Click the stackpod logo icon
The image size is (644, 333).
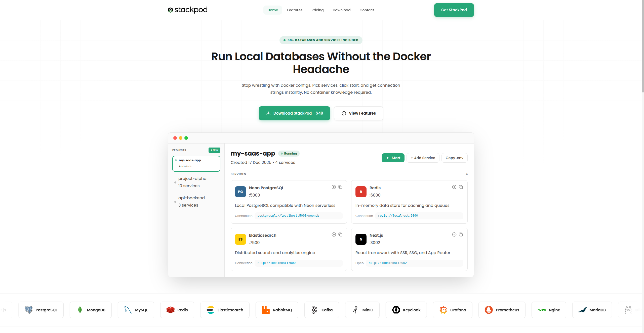[x=170, y=10]
